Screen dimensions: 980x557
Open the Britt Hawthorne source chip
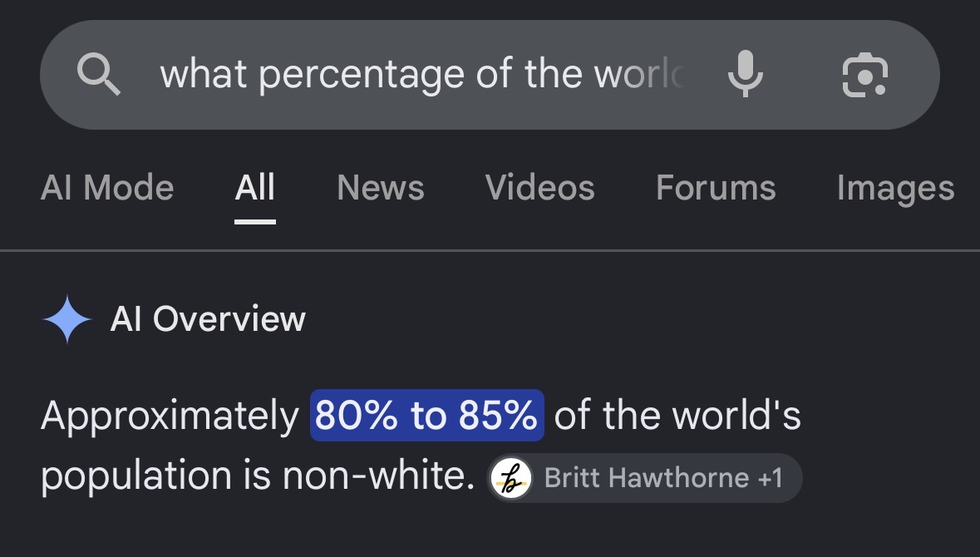(644, 478)
